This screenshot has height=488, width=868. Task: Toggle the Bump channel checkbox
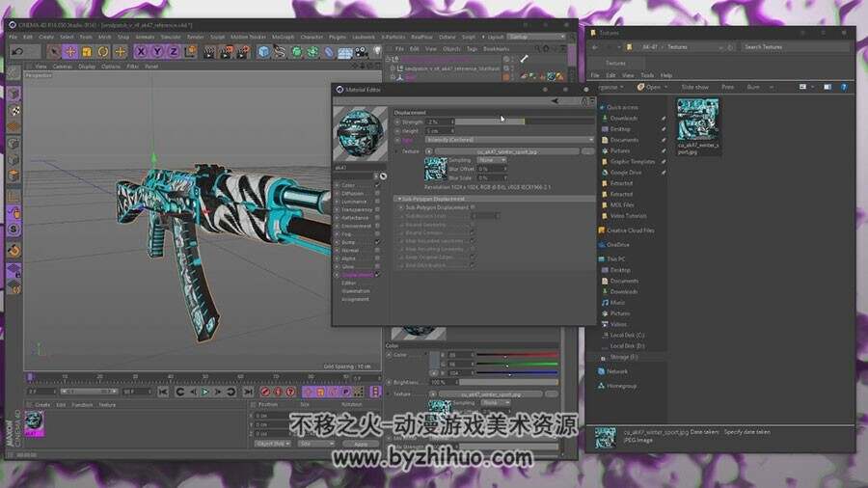(x=377, y=242)
